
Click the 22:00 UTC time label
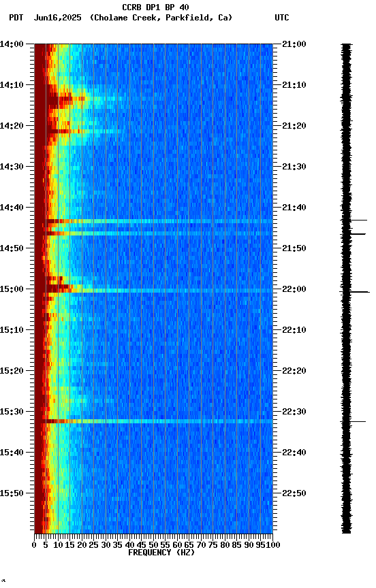[x=294, y=289]
